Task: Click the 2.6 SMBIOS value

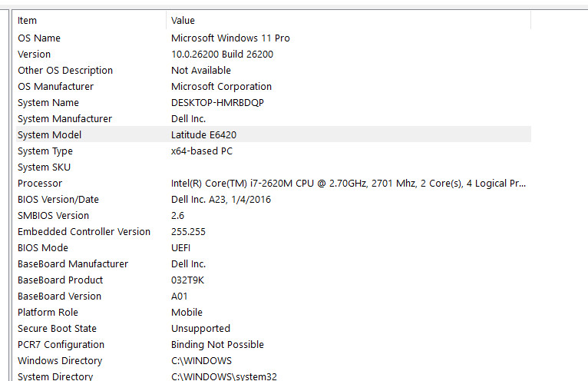Action: (x=178, y=216)
